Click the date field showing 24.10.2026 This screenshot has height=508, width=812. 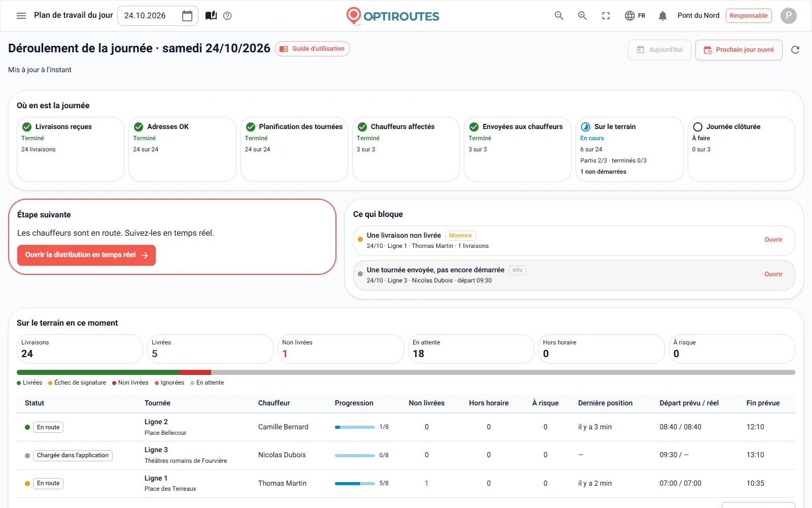[157, 16]
